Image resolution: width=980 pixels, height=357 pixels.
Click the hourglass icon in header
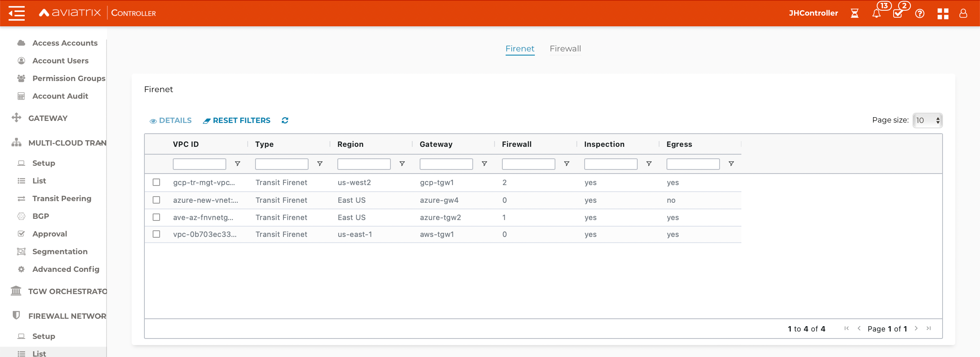tap(855, 14)
